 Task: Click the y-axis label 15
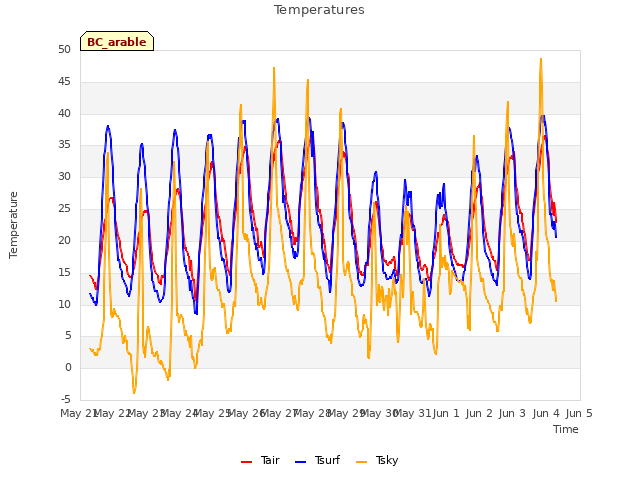(x=64, y=272)
